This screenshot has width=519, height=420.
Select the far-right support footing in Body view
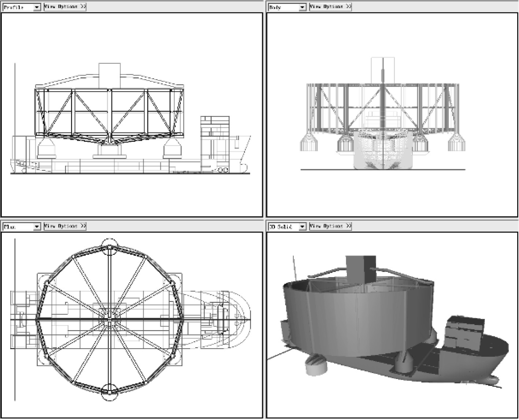(456, 142)
